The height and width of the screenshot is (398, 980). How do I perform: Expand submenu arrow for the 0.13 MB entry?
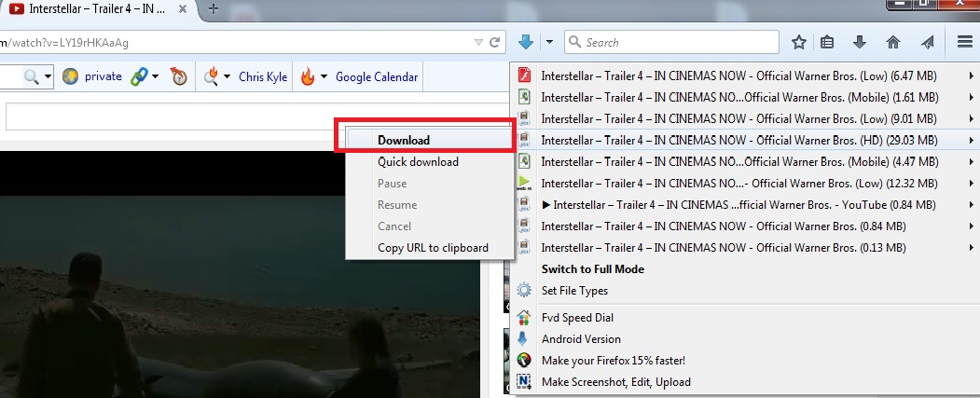972,247
